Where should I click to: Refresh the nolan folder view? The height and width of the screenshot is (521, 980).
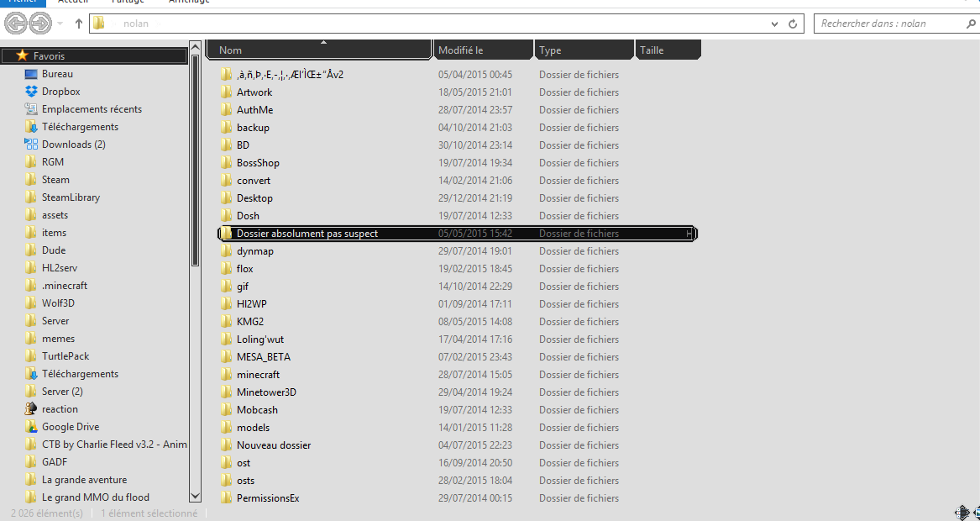[792, 24]
